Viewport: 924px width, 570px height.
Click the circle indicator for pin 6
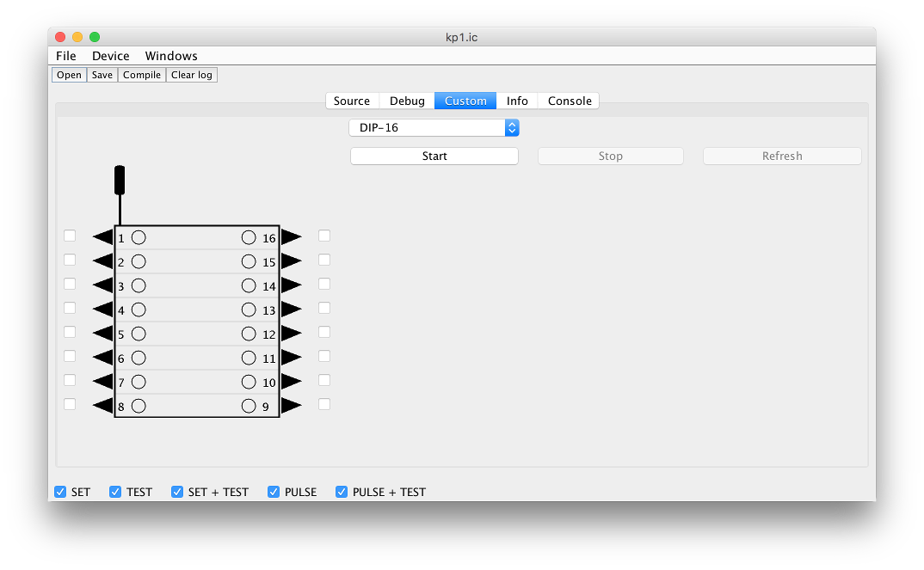(x=139, y=358)
